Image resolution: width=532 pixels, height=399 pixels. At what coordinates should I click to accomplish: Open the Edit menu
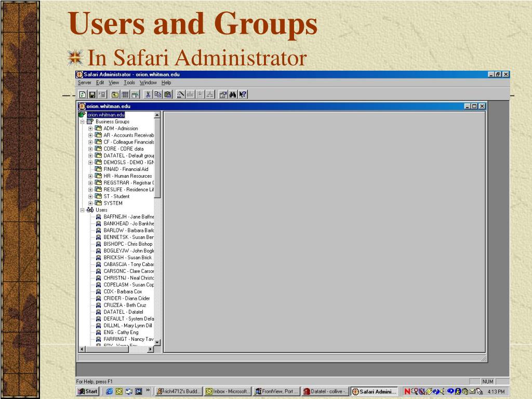tap(100, 83)
